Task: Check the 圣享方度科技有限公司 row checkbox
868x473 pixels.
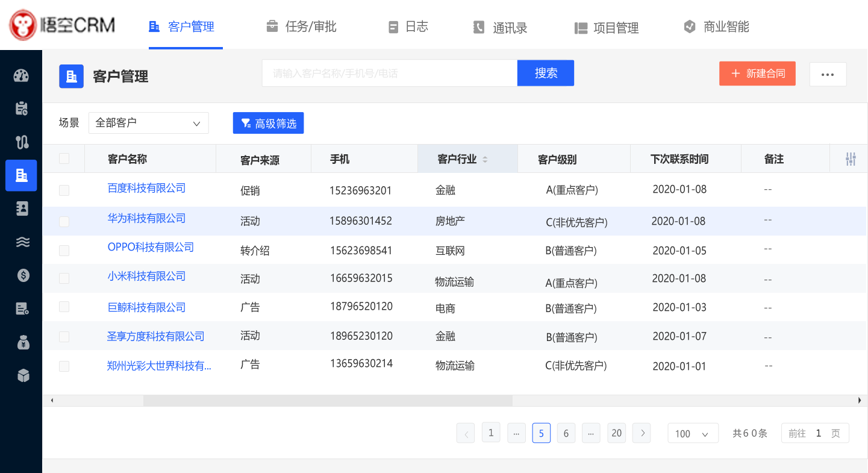Action: pos(64,337)
